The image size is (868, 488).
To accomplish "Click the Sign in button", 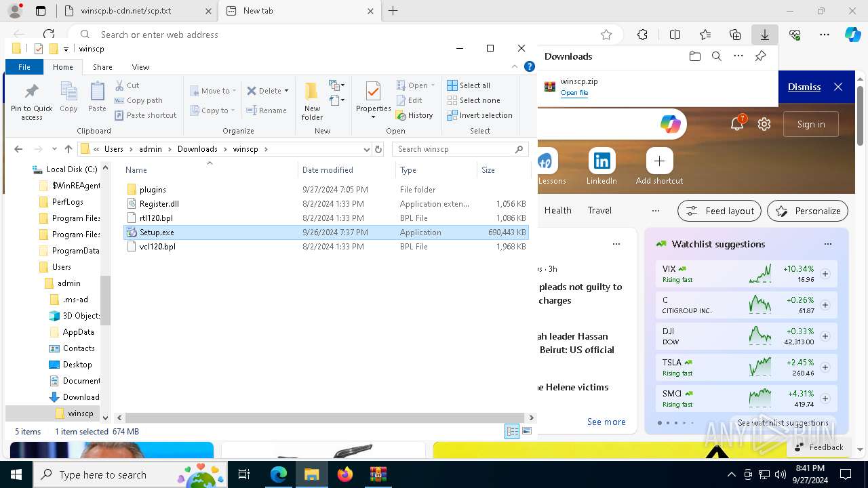I will coord(811,124).
